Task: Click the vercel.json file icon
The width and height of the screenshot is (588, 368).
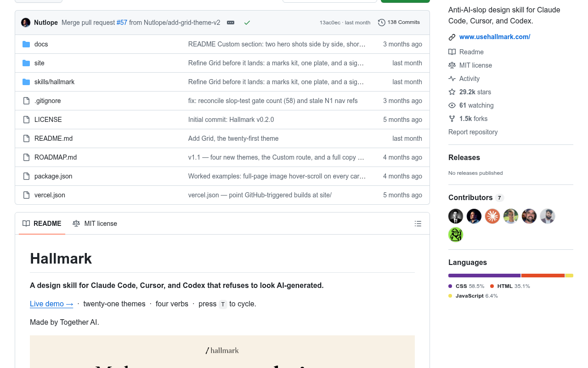Action: [26, 195]
